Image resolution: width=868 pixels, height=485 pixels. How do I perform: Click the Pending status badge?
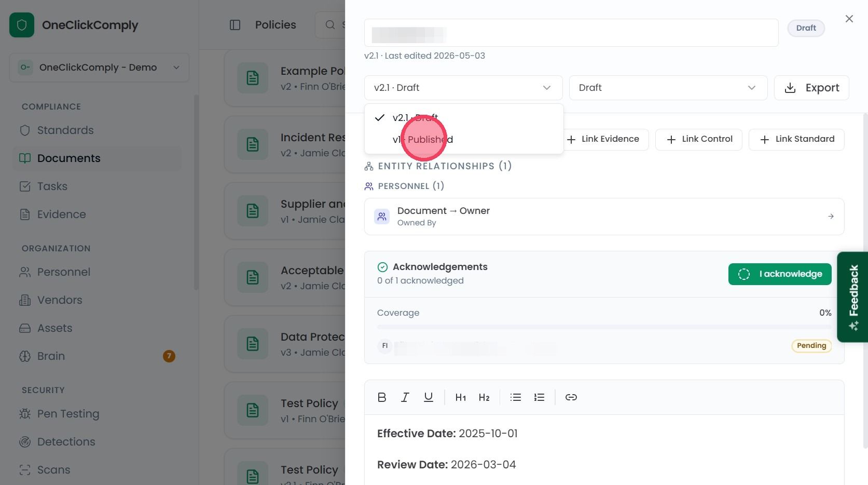click(811, 346)
